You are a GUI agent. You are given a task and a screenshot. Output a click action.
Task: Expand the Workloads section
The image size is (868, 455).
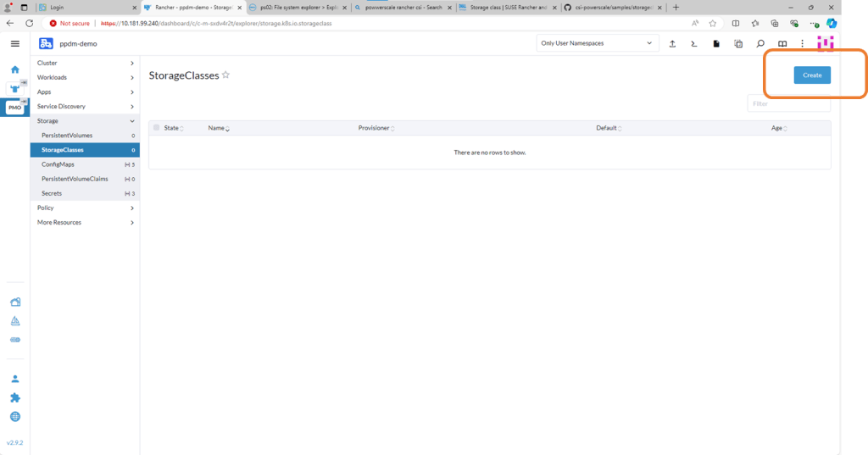85,77
